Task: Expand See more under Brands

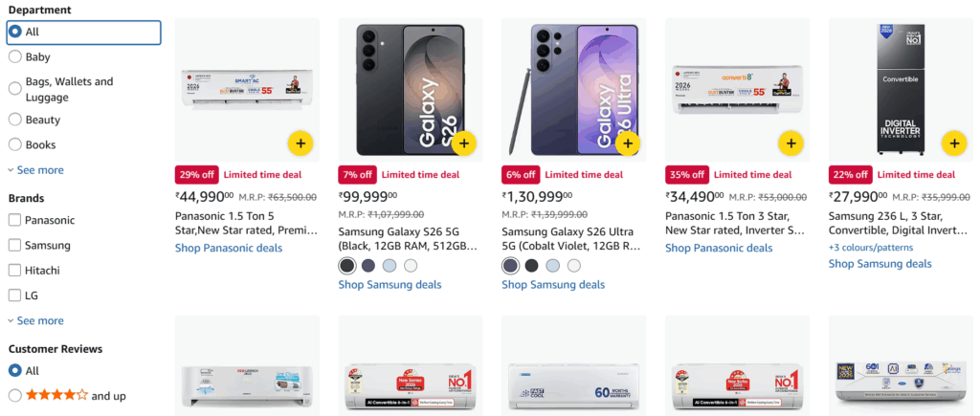Action: pos(39,321)
